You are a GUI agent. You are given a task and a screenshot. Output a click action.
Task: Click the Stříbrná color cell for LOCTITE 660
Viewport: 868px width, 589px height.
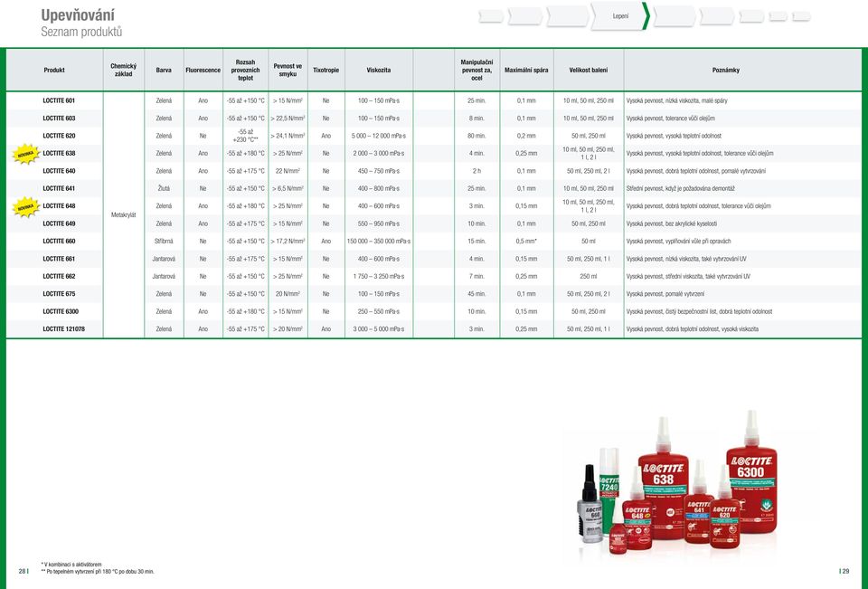click(x=164, y=242)
